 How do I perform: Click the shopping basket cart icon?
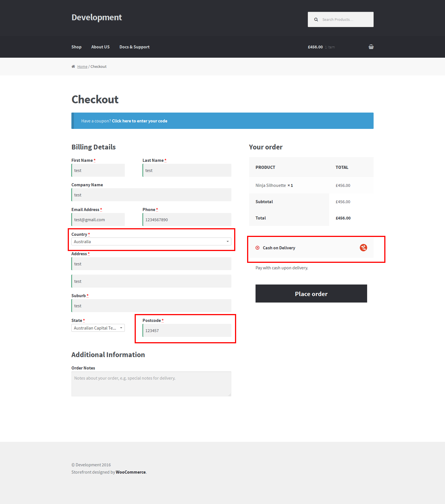(371, 47)
